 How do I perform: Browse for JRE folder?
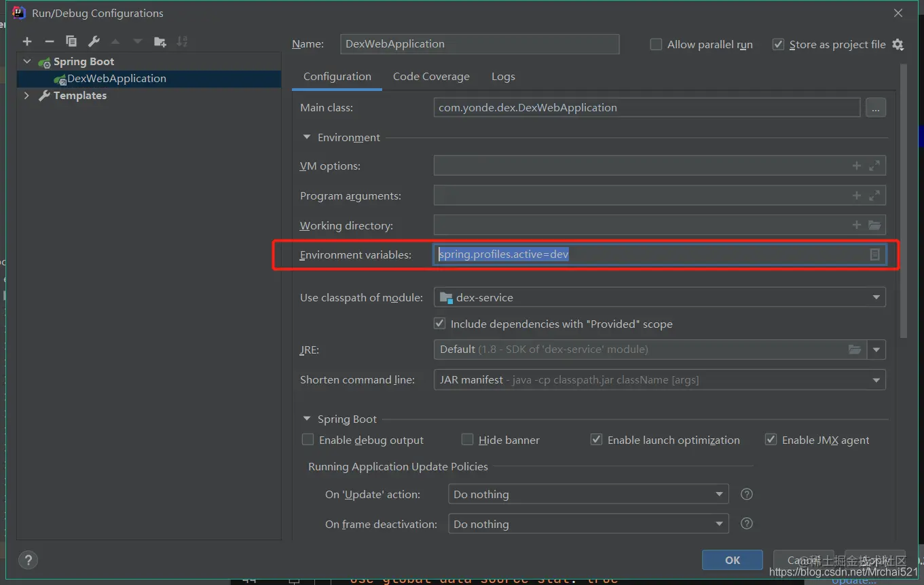pos(855,350)
